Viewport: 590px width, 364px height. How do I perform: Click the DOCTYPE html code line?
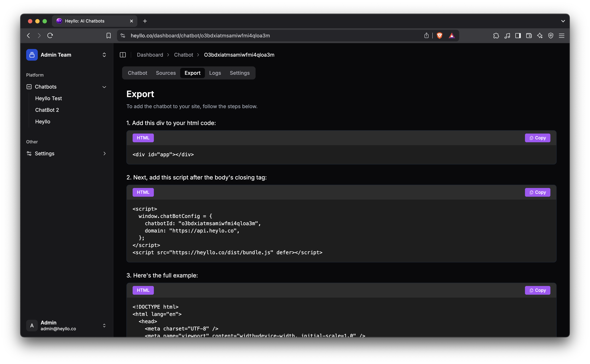[155, 307]
